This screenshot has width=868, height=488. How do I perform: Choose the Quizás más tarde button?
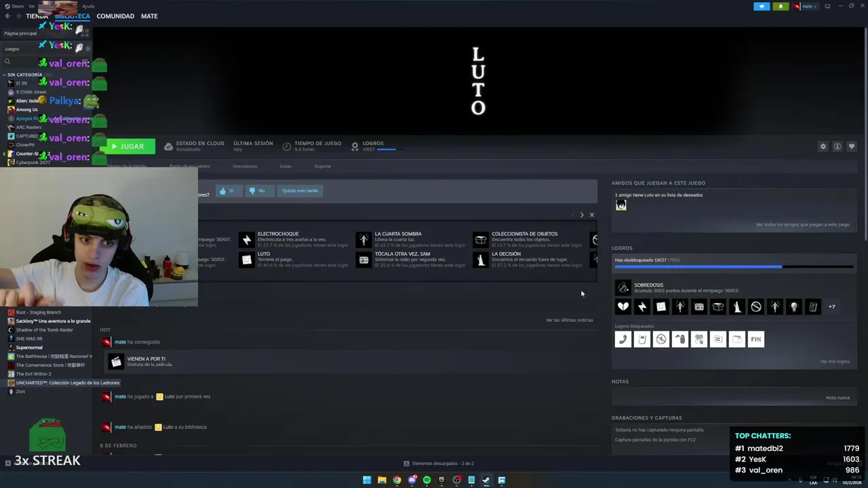click(x=300, y=190)
